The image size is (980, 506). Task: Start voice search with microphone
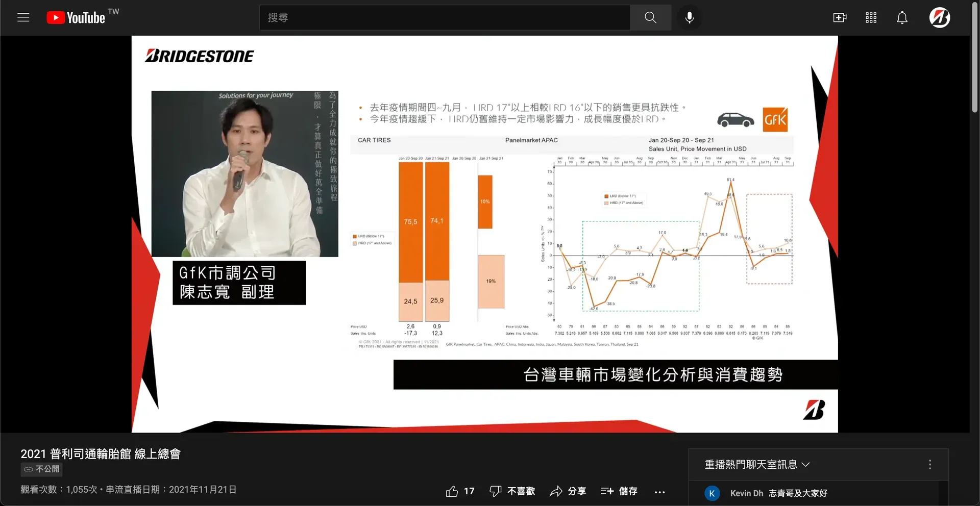click(x=690, y=18)
